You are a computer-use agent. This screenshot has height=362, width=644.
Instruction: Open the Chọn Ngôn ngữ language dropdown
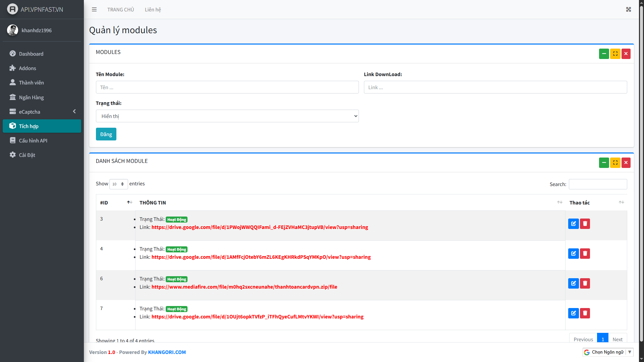pyautogui.click(x=608, y=352)
